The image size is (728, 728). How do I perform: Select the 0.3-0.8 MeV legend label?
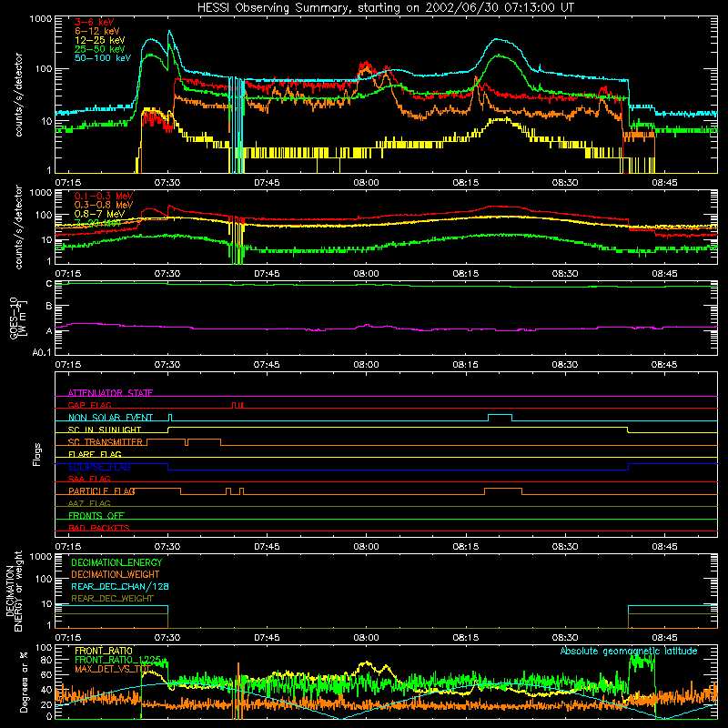click(104, 205)
